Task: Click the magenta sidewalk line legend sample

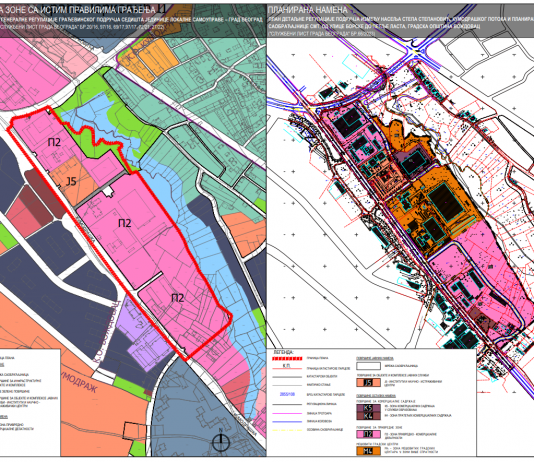Action: pos(287,413)
